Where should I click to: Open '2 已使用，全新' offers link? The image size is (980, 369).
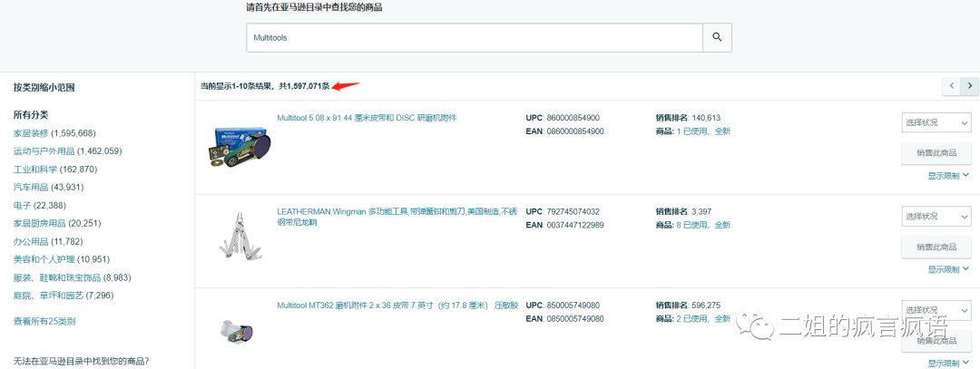703,318
